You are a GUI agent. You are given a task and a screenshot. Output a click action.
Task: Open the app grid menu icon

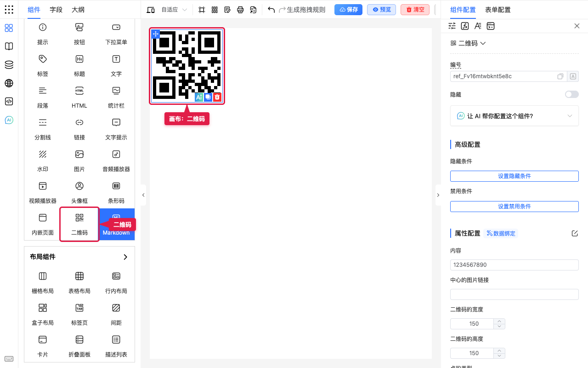tap(9, 10)
